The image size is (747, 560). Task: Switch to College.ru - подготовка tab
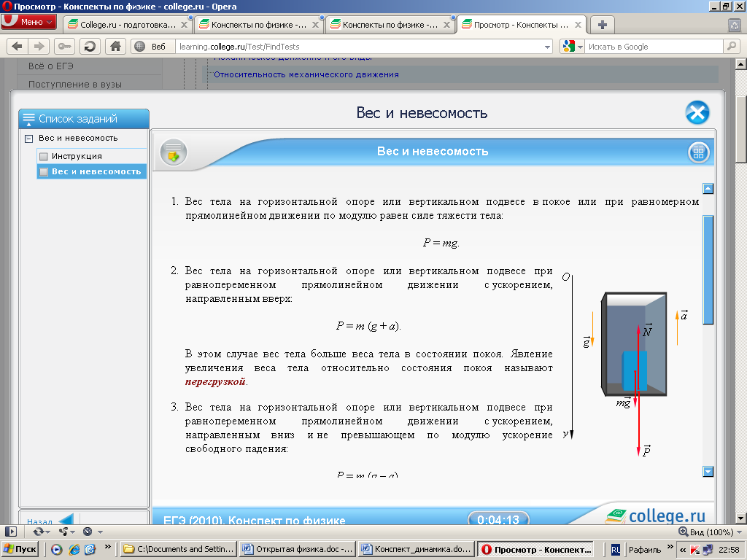coord(127,24)
